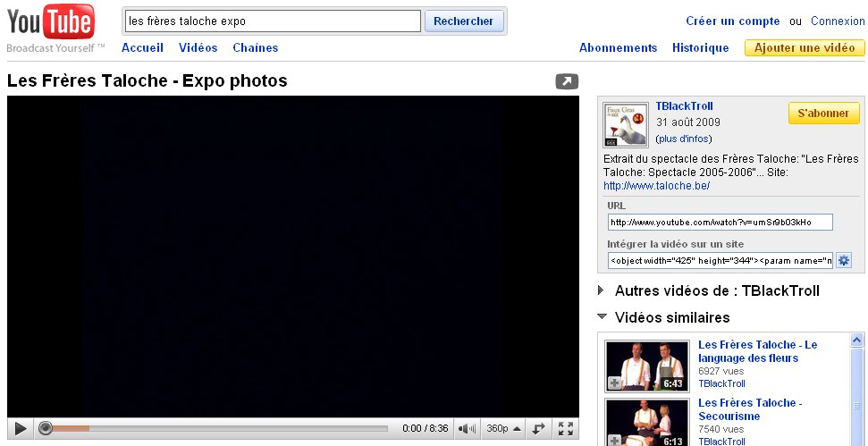Click '6927 vues' view count
The width and height of the screenshot is (868, 446).
721,371
